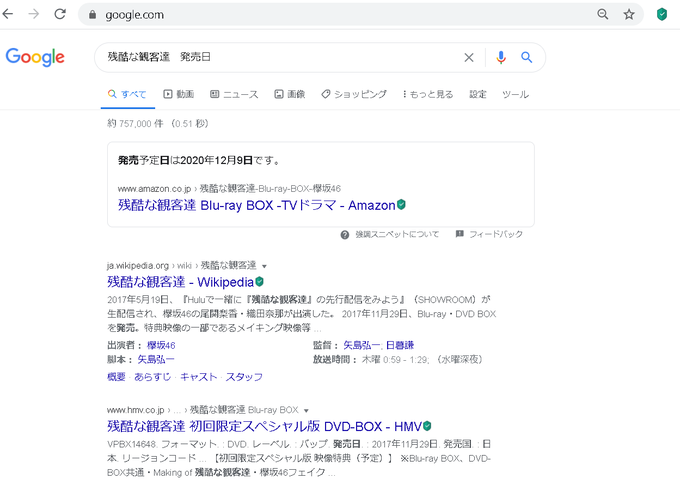Open the 矢島弘一 screenwriter link beside 脚本
680x491 pixels.
156,360
